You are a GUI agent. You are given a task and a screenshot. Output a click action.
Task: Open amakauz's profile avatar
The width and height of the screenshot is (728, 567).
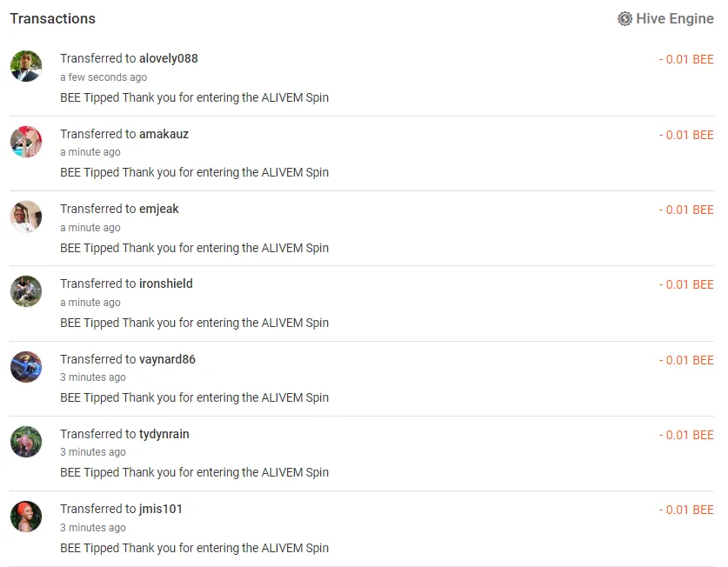[x=26, y=142]
